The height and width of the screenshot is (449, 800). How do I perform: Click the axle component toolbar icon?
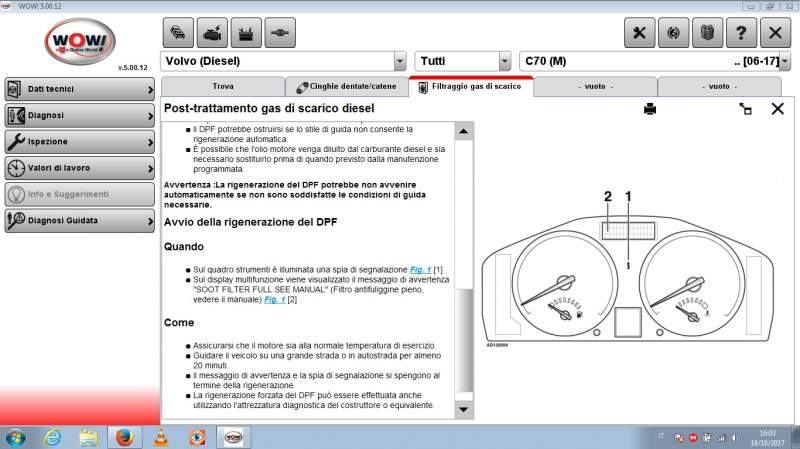click(280, 33)
